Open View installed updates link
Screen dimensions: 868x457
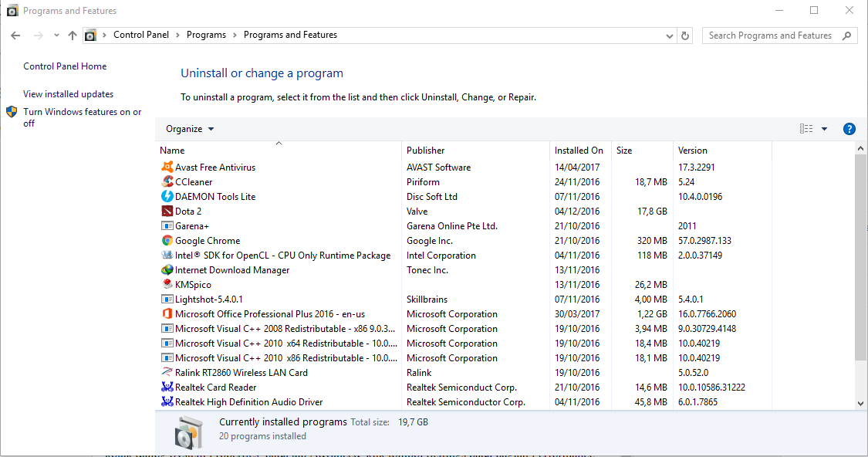point(68,94)
